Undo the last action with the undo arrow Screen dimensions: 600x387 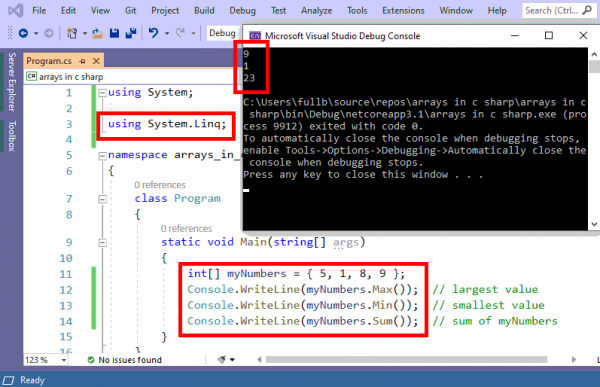point(153,33)
